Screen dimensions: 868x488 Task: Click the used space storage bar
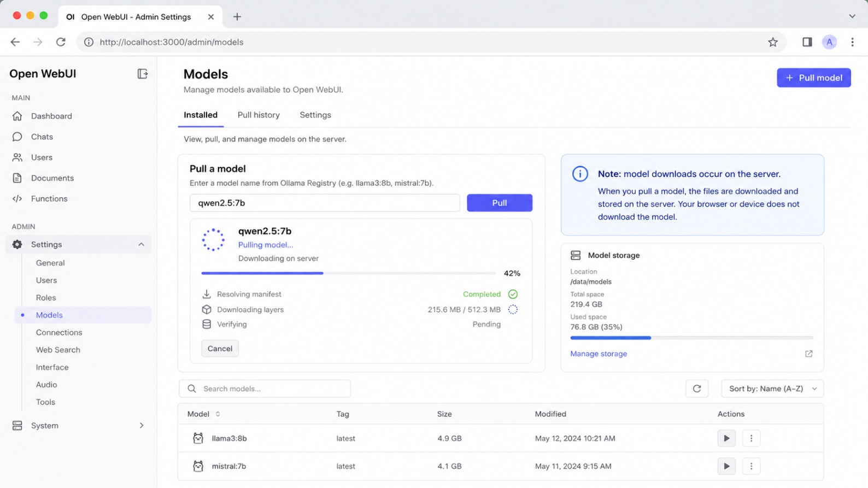click(691, 338)
